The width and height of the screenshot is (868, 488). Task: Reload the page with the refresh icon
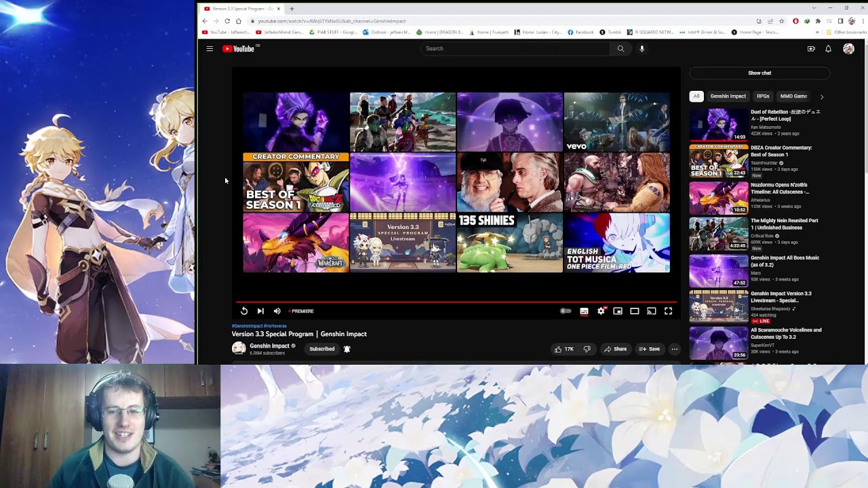pos(227,21)
